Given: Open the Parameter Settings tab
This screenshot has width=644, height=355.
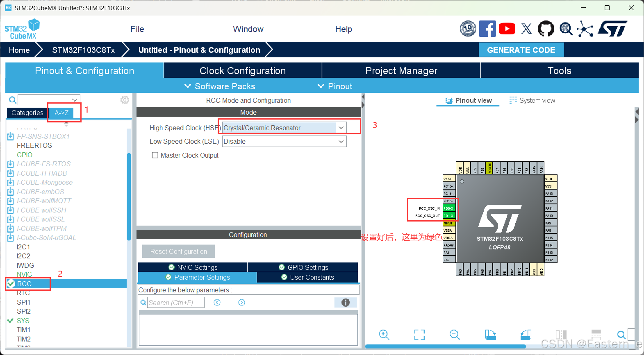Looking at the screenshot, I should (x=197, y=277).
